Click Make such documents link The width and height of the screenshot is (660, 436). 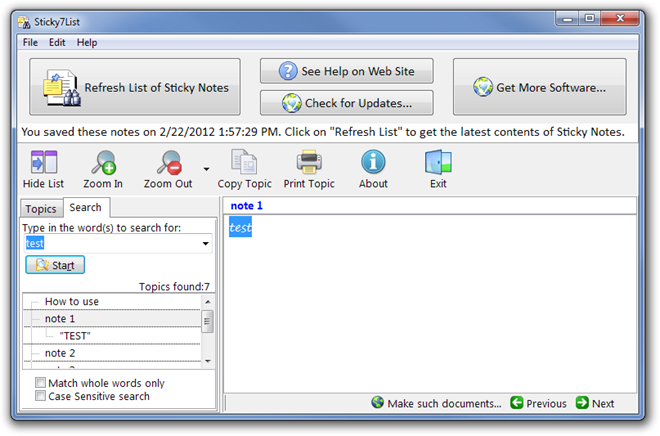coord(436,403)
